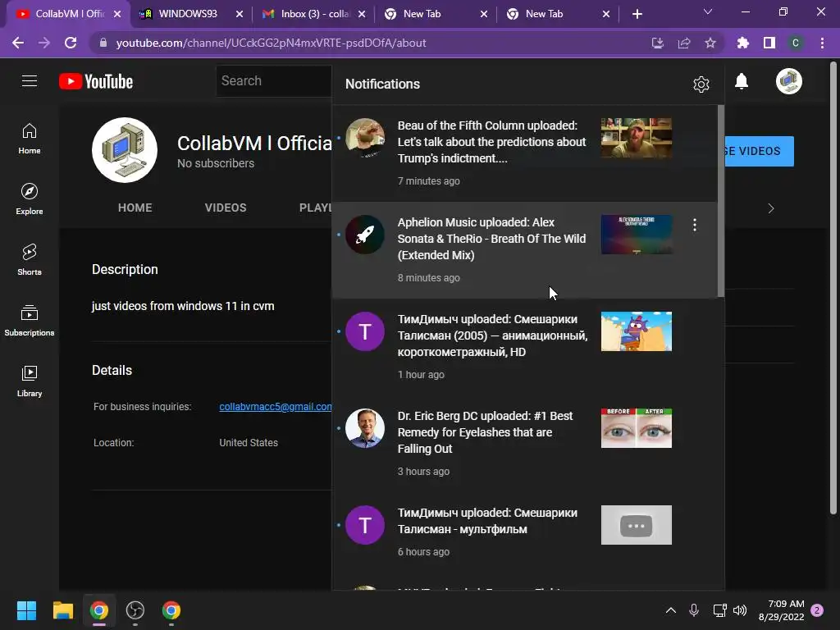Close the WINDOWS93 tab
The image size is (840, 630).
240,14
